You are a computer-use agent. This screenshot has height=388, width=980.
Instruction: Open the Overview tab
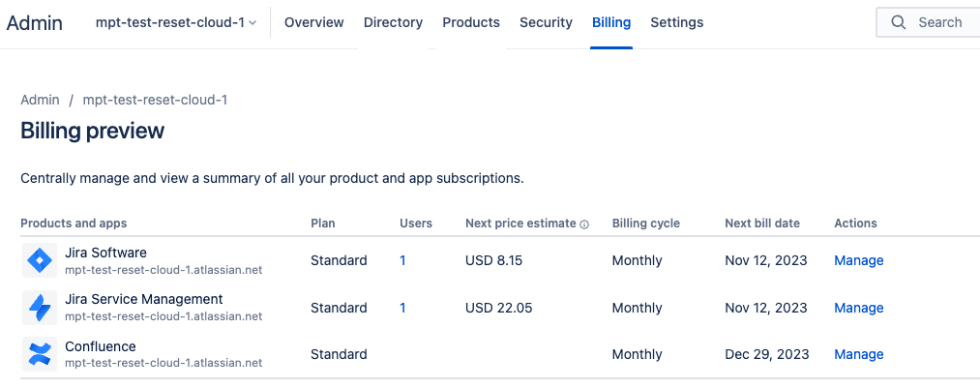tap(314, 22)
